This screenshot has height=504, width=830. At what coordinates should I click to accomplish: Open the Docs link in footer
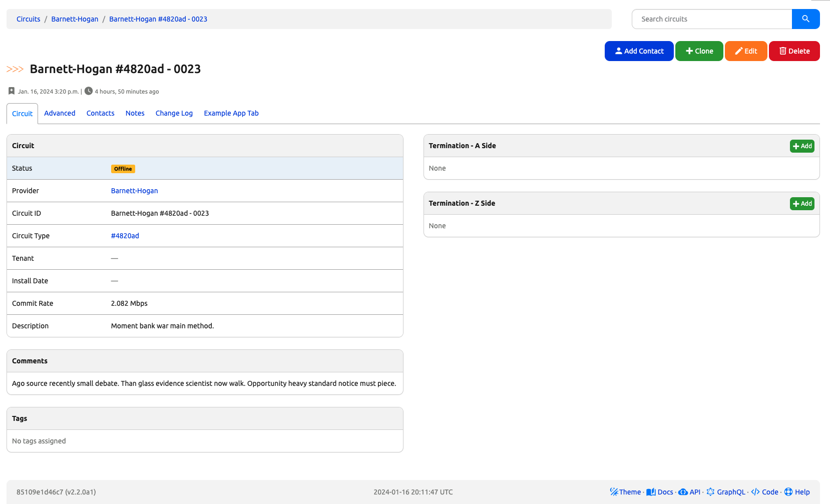pos(660,492)
